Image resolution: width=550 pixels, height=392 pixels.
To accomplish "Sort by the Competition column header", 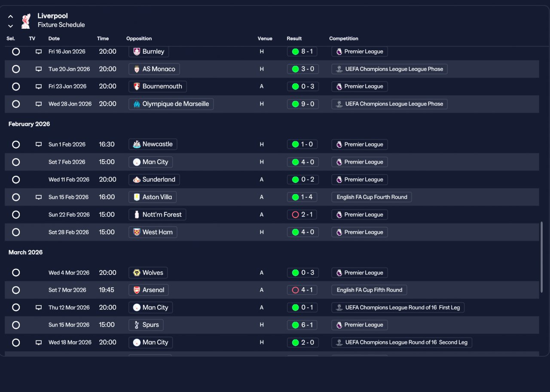I will click(x=344, y=39).
